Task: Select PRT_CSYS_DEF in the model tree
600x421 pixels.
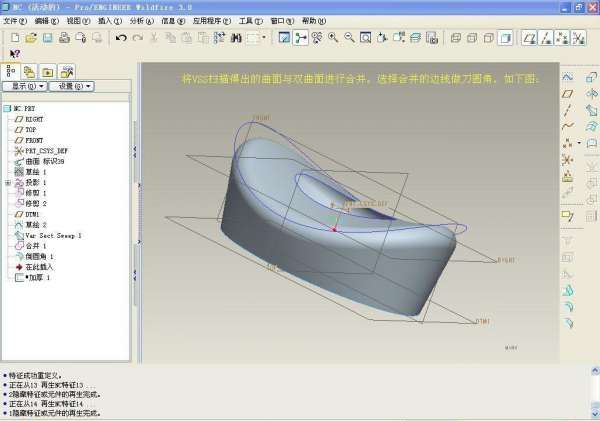Action: (x=41, y=151)
